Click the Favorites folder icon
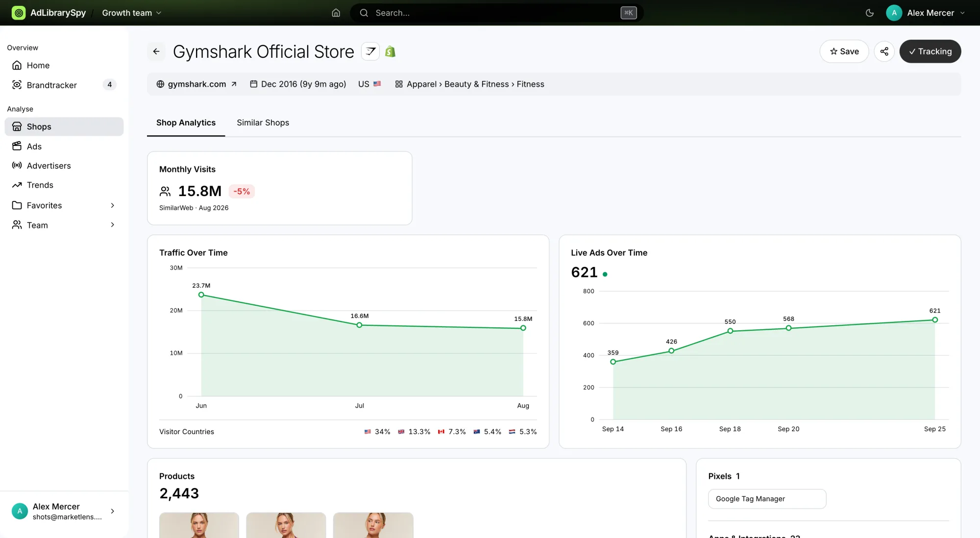 click(17, 205)
